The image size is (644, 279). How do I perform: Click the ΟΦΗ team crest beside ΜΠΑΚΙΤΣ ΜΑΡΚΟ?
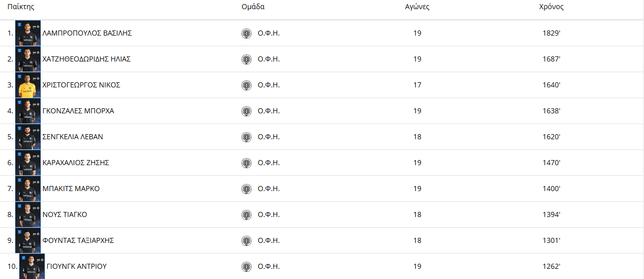pyautogui.click(x=247, y=189)
